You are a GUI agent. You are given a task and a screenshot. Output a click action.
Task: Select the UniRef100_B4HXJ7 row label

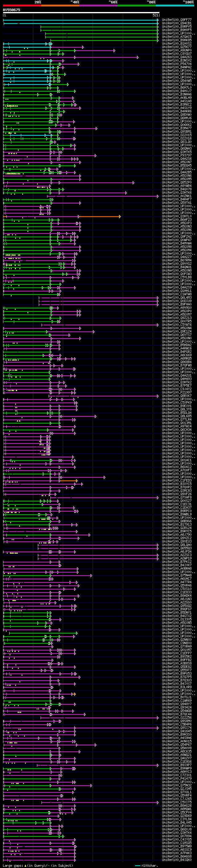pos(177,91)
